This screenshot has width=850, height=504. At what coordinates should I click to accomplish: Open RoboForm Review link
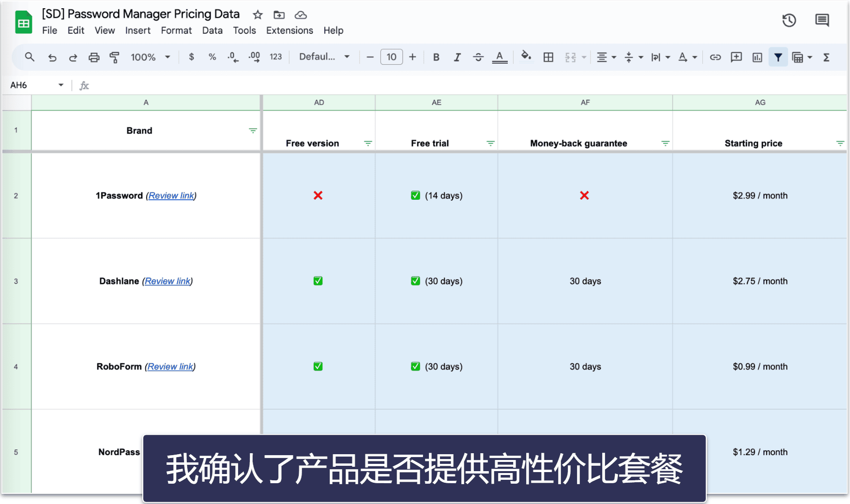coord(170,367)
